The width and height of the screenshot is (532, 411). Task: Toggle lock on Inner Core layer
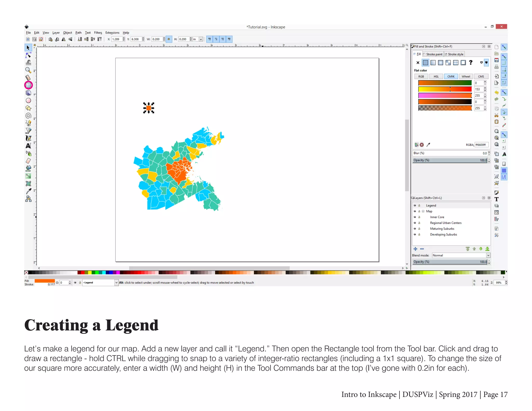(x=419, y=217)
